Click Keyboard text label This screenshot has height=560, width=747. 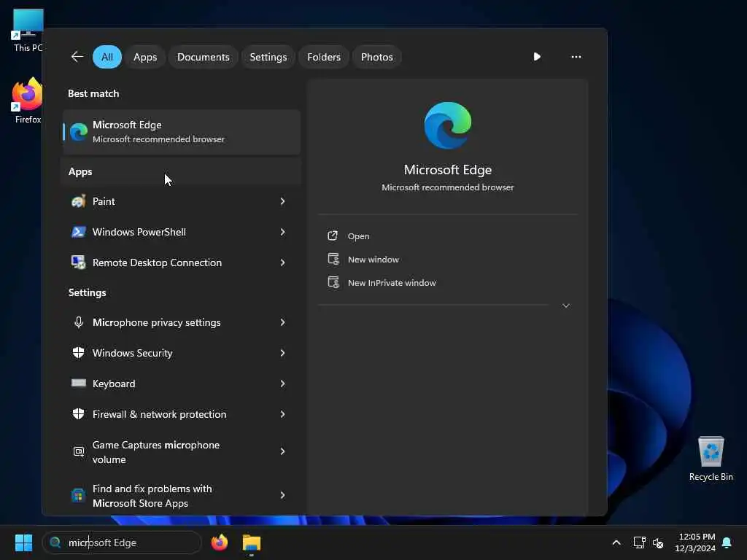[114, 384]
